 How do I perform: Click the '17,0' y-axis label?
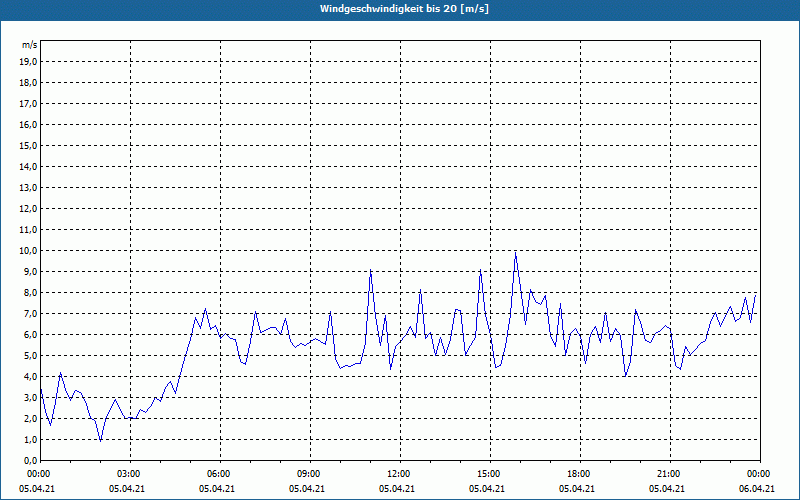28,104
